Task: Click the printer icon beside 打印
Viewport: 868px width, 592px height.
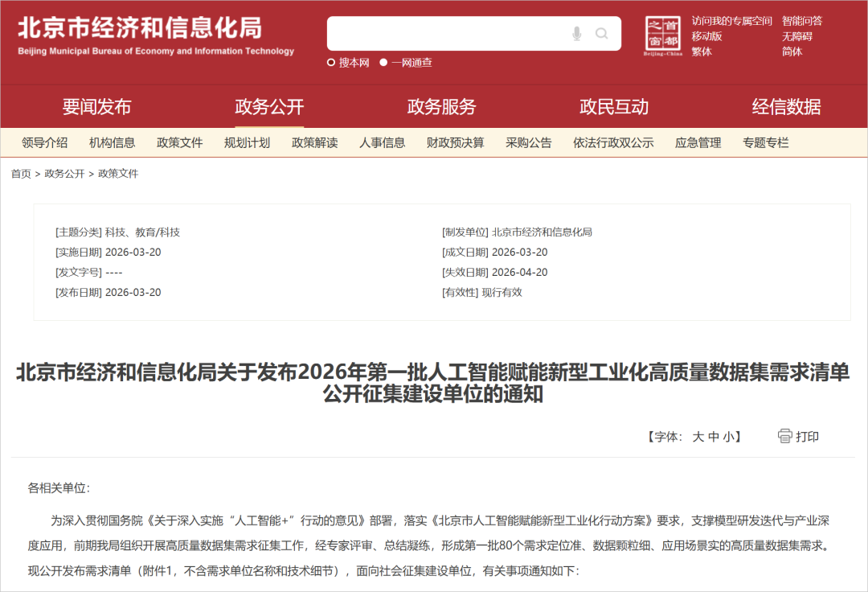Action: (x=784, y=436)
